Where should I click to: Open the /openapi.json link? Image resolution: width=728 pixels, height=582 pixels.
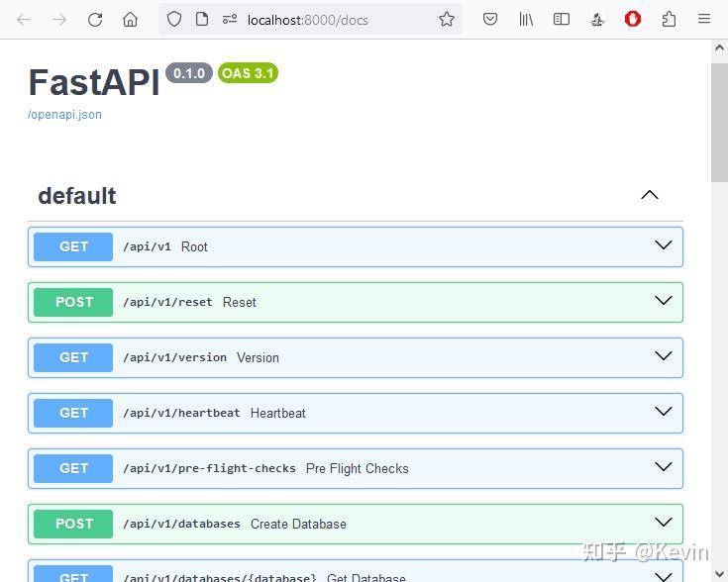(64, 115)
